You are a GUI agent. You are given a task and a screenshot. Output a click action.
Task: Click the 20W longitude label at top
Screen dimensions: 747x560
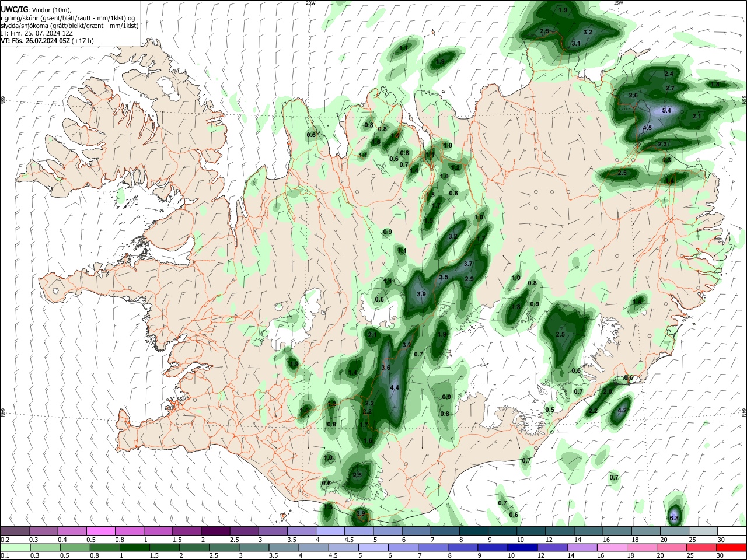point(311,3)
